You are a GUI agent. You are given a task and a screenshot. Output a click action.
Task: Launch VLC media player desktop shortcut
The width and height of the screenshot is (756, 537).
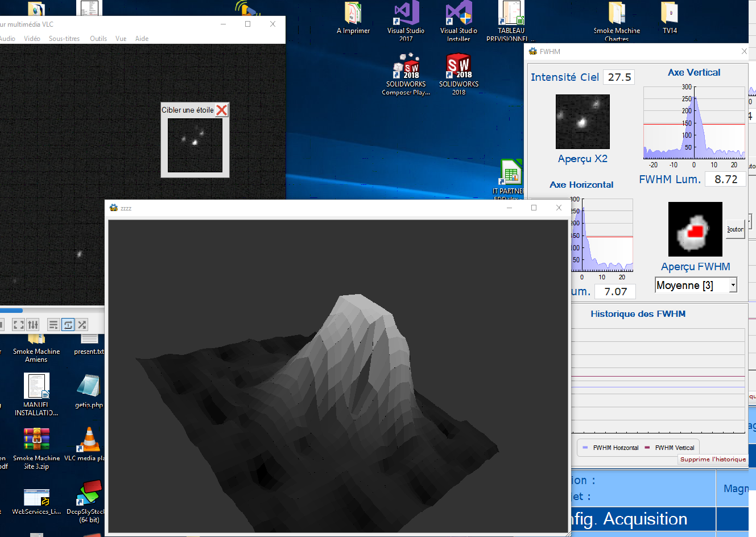(89, 440)
